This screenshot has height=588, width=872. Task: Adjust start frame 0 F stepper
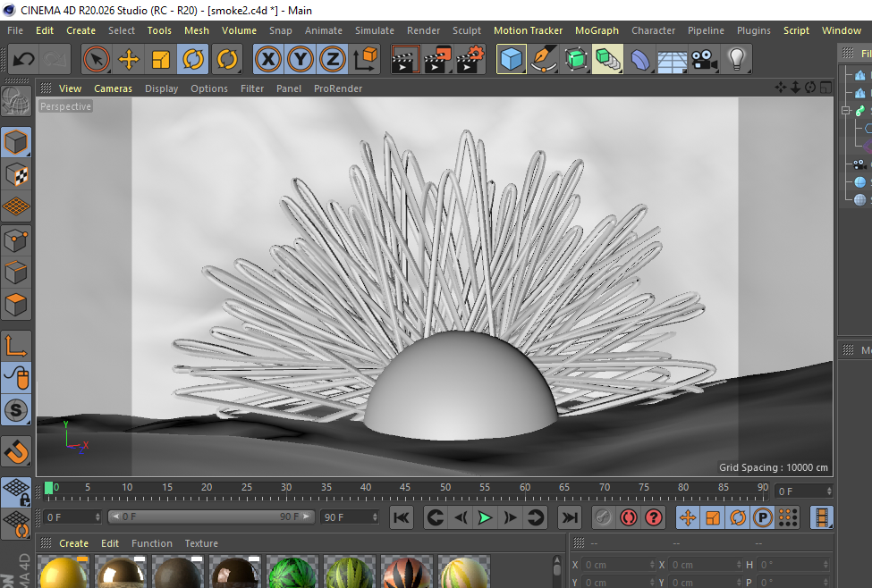pos(97,517)
